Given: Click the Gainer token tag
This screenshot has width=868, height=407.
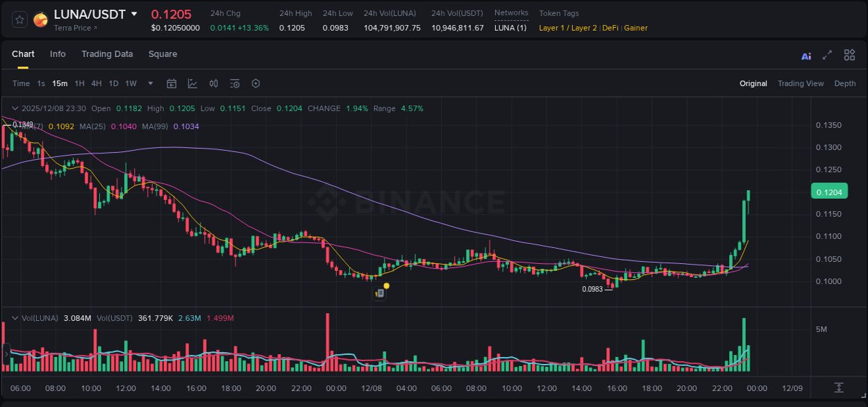Looking at the screenshot, I should (x=635, y=28).
